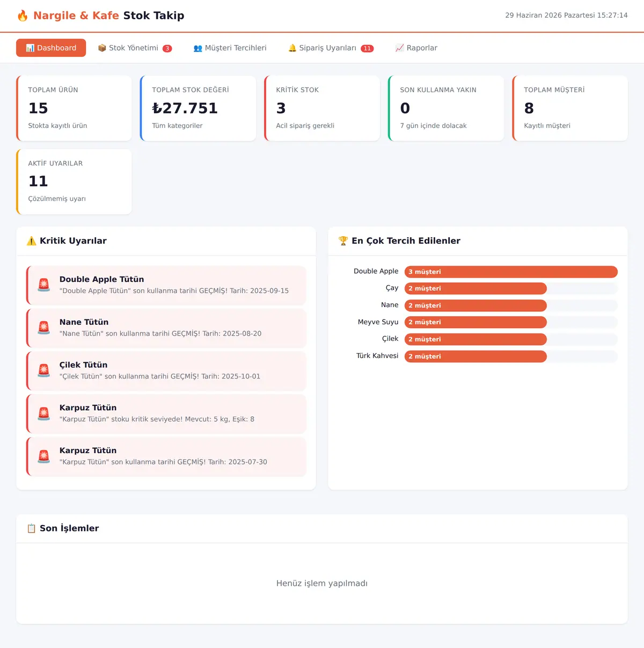Click the red badge showing 3 on Stok Yönetimi
The height and width of the screenshot is (648, 644).
pyautogui.click(x=167, y=48)
